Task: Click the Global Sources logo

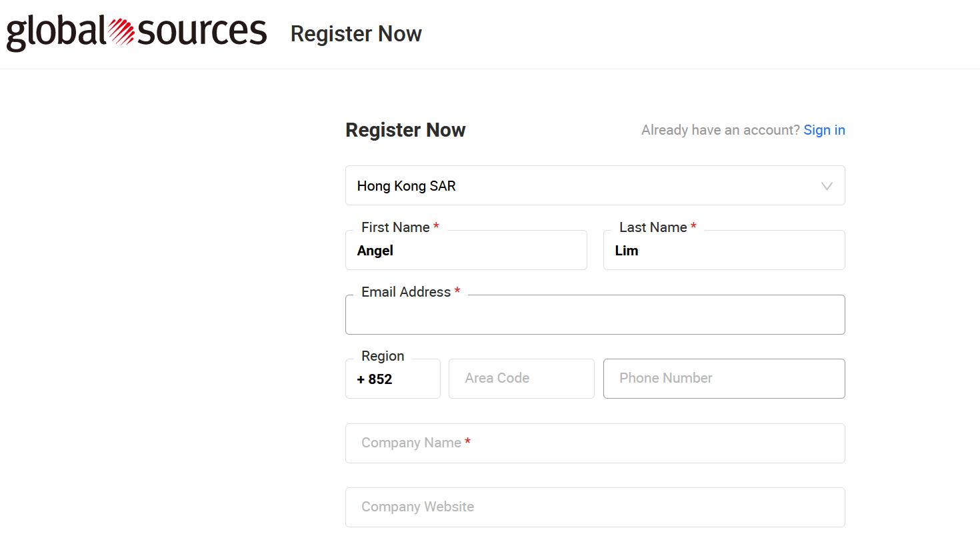Action: [137, 32]
